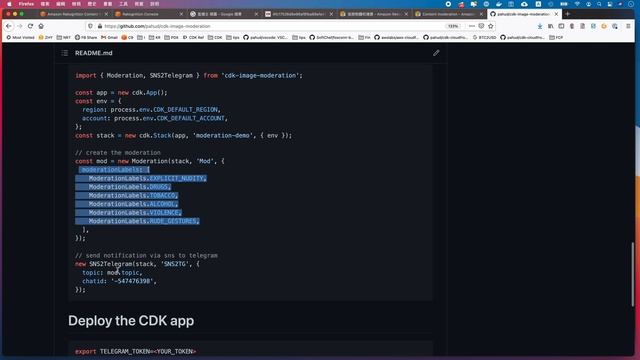Viewport: 640px width, 360px height.
Task: Open the 工具 (Tools) menu
Action: click(123, 4)
